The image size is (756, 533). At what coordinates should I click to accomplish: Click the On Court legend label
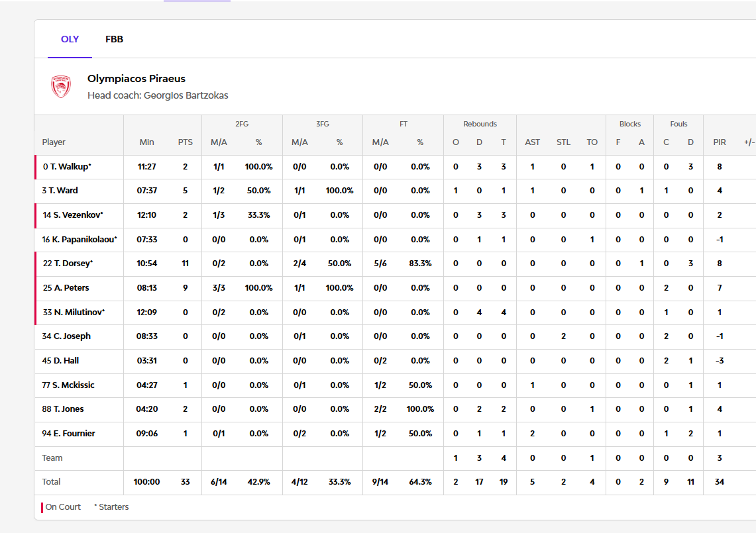[63, 507]
